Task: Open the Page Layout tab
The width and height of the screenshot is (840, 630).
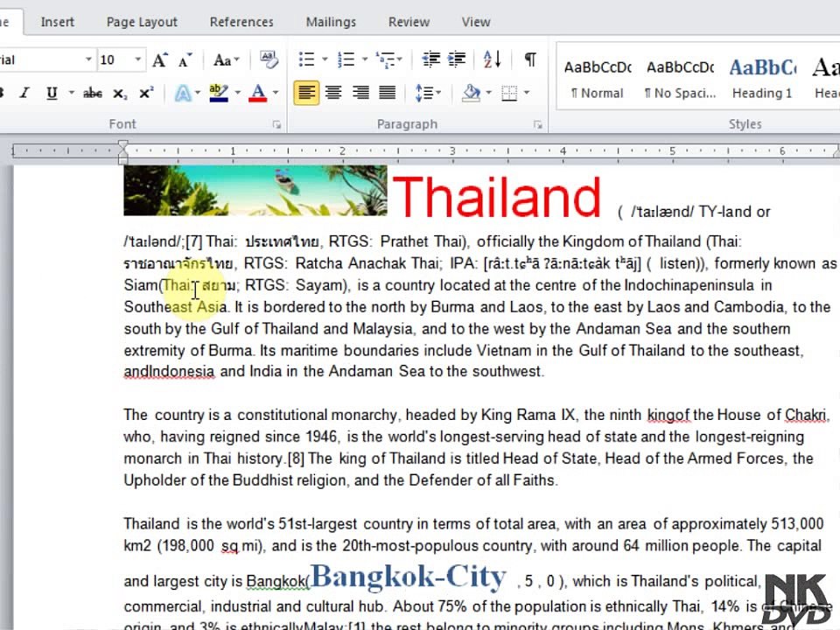Action: pyautogui.click(x=142, y=22)
